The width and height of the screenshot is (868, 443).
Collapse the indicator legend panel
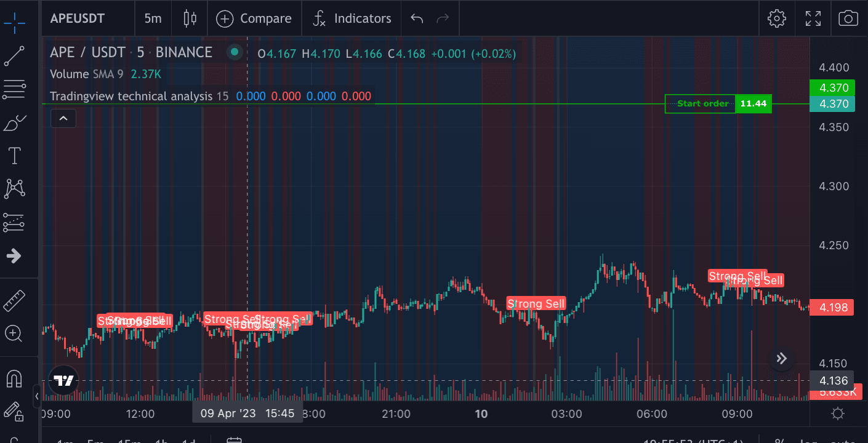coord(63,118)
